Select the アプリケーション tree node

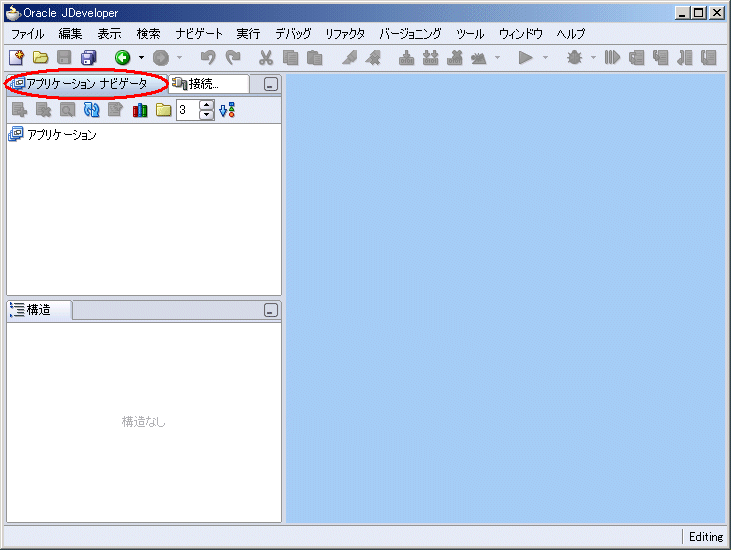click(x=53, y=135)
